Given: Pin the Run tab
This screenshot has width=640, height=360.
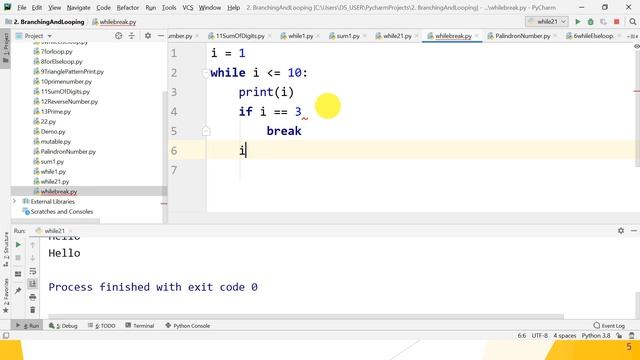Looking at the screenshot, I should (18, 290).
